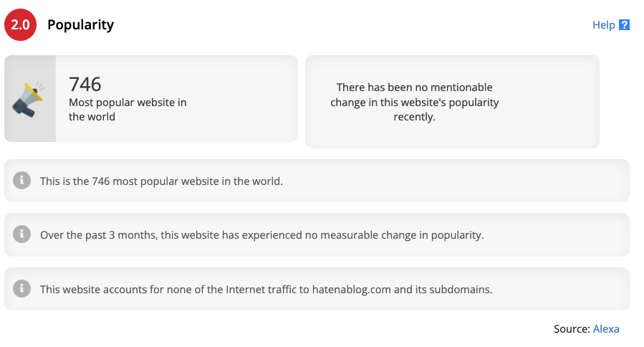Click the megaphone popularity icon

tap(29, 100)
